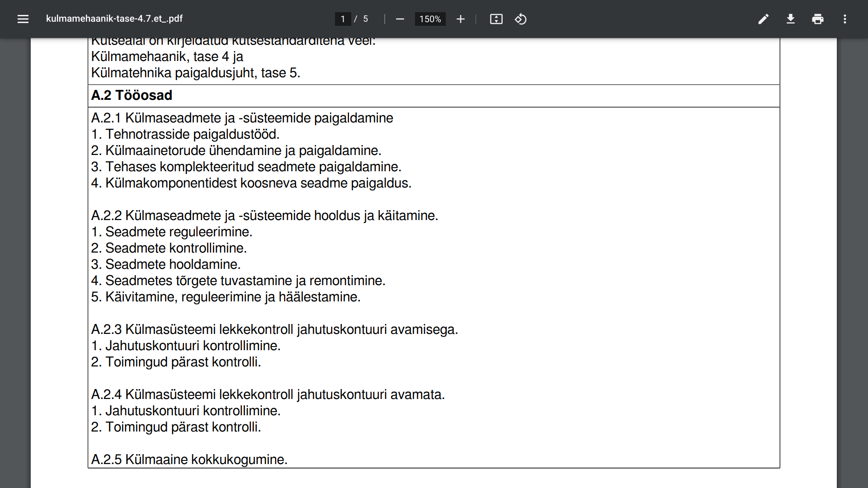Click the 150% zoom level field
The image size is (868, 488).
(430, 19)
